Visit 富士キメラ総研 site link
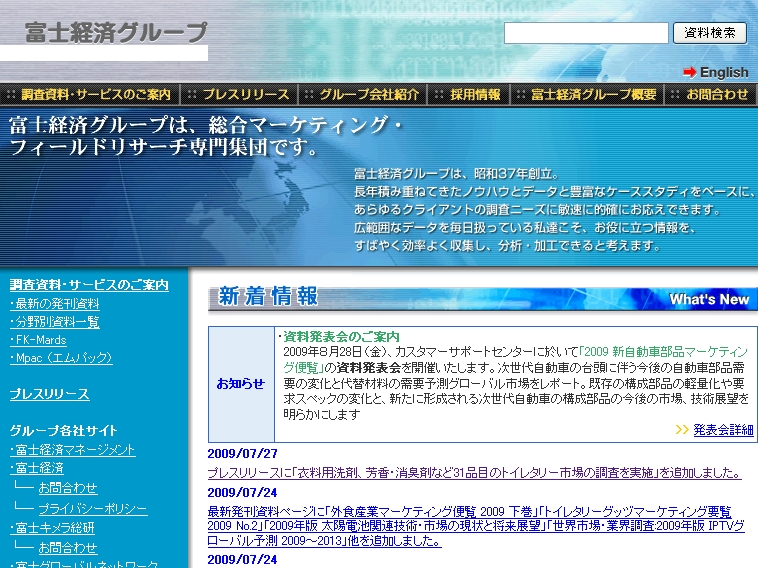The image size is (758, 568). (52, 527)
